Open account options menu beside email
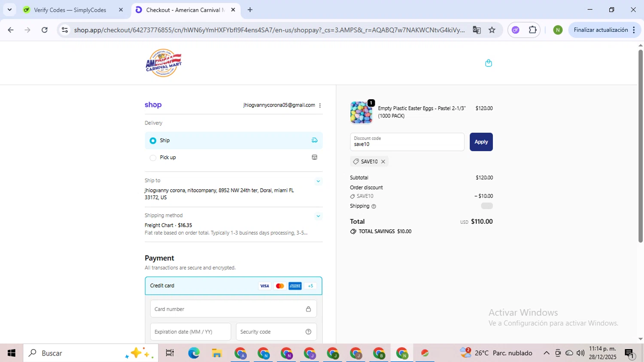644x362 pixels. click(x=320, y=105)
